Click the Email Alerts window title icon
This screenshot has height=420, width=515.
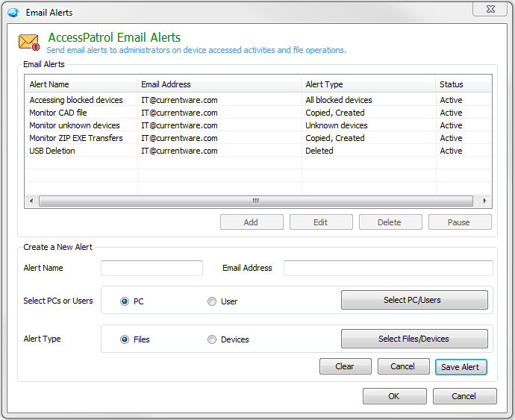13,13
